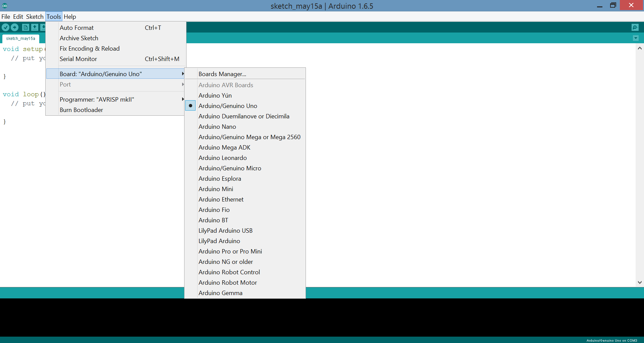Click Burn Bootloader
The width and height of the screenshot is (644, 343).
116,110
